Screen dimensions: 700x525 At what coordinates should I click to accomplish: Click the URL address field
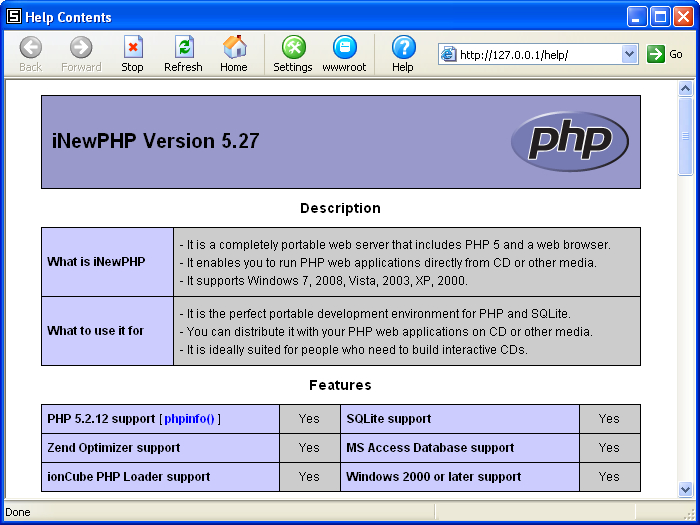538,54
